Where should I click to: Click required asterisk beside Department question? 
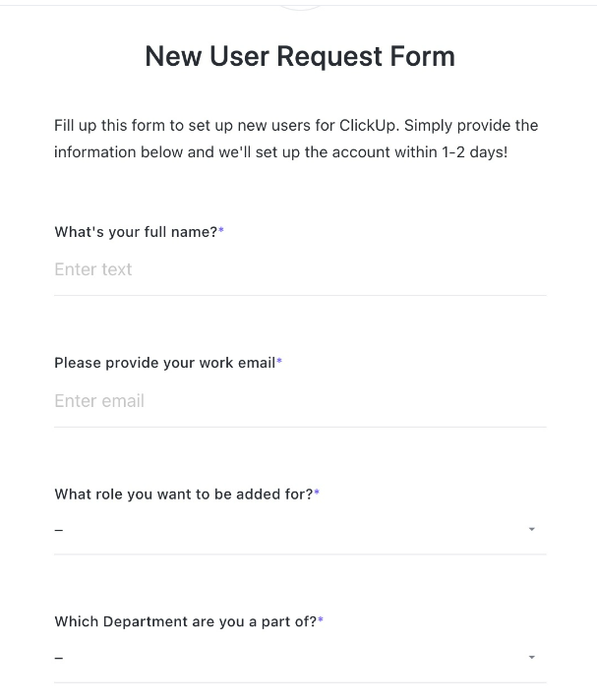point(321,619)
